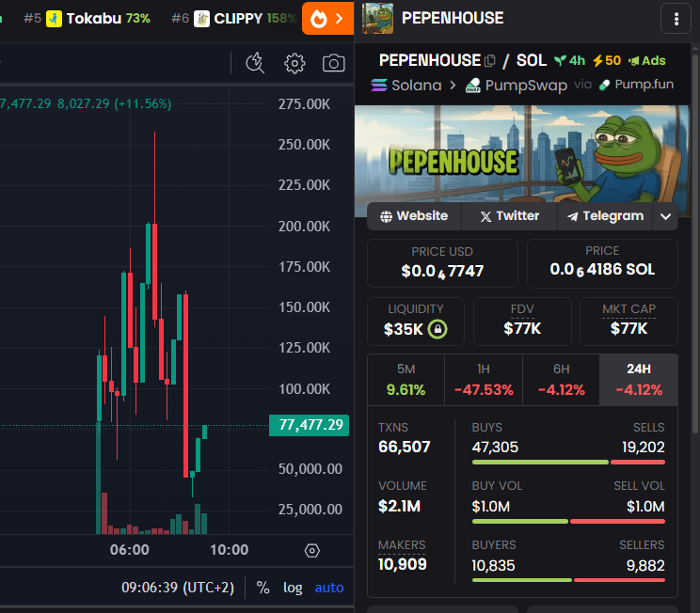700x613 pixels.
Task: Open the Twitter link
Action: click(509, 216)
